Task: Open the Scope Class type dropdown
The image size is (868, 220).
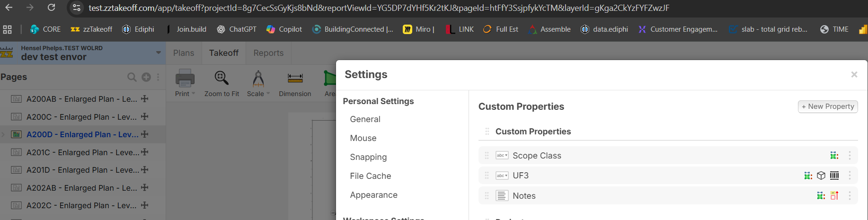Action: pos(502,156)
